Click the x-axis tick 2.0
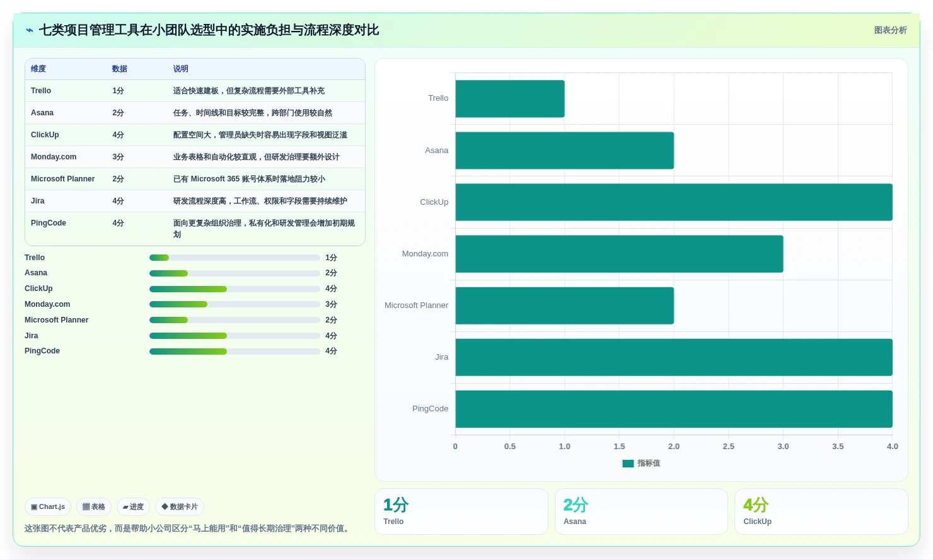933x560 pixels. coord(674,446)
